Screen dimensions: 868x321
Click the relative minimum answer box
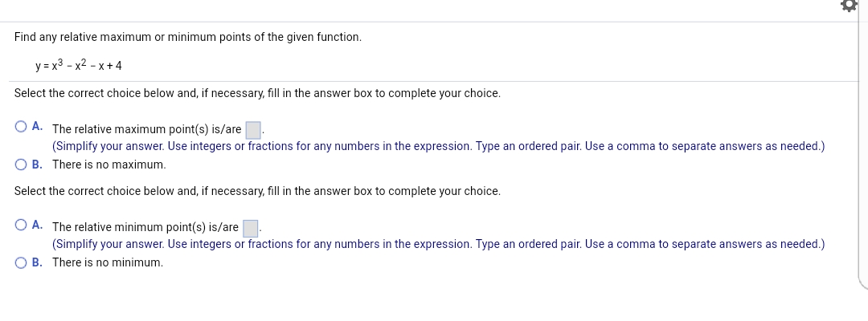[x=251, y=228]
